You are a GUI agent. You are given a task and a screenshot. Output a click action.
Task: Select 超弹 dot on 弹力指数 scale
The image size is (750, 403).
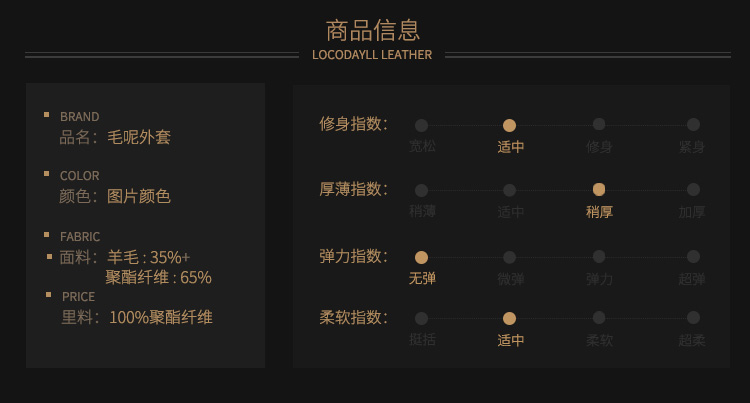[693, 257]
